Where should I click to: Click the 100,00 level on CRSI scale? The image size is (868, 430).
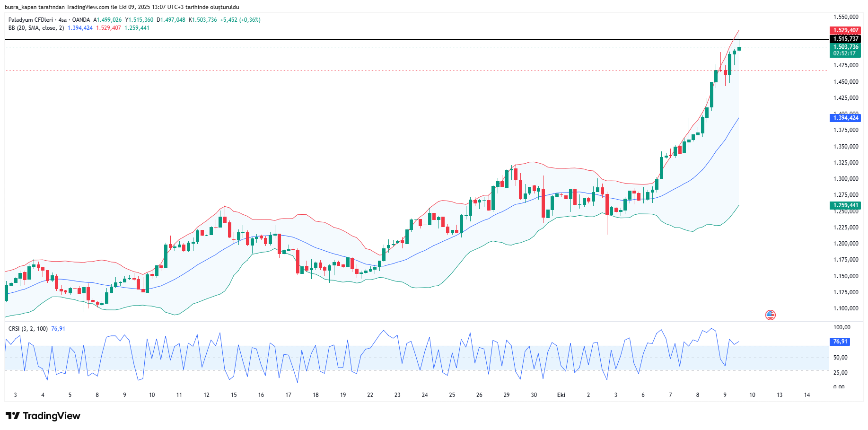point(842,327)
